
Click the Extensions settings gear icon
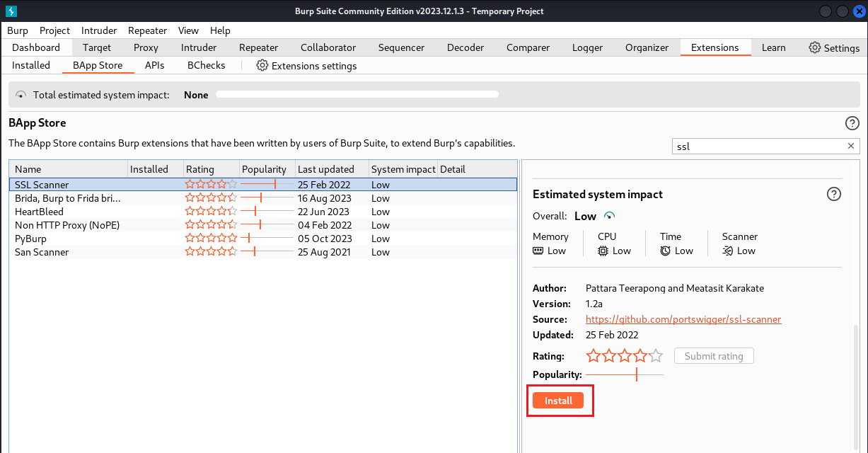[262, 65]
